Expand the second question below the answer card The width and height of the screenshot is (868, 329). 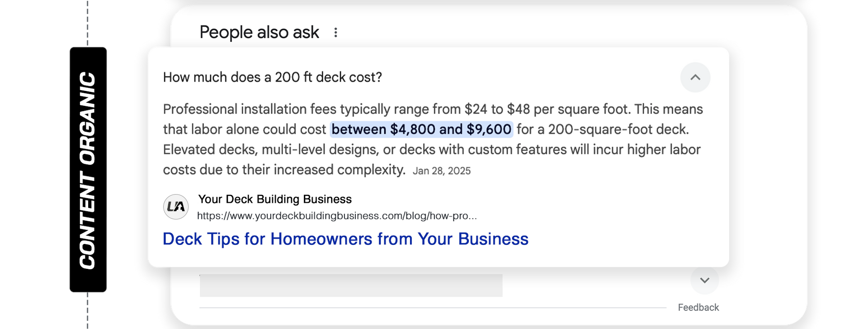pos(704,280)
